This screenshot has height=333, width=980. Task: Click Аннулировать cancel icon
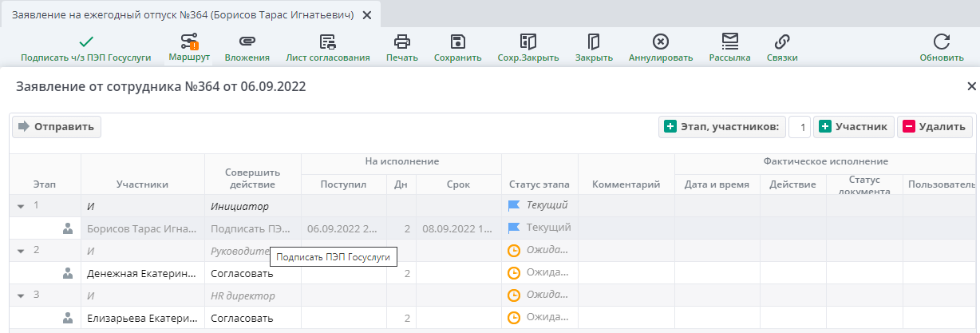pyautogui.click(x=660, y=42)
